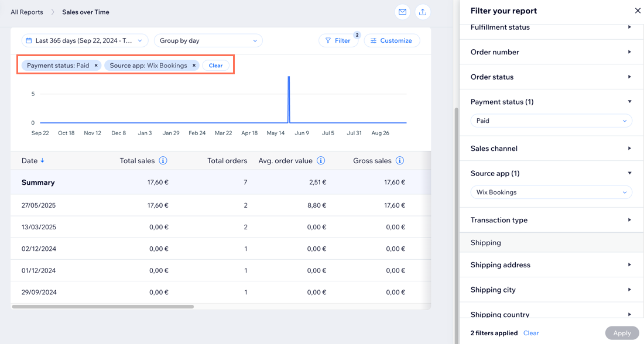The image size is (644, 344).
Task: Click Clear next to 2 filters applied
Action: pos(531,333)
